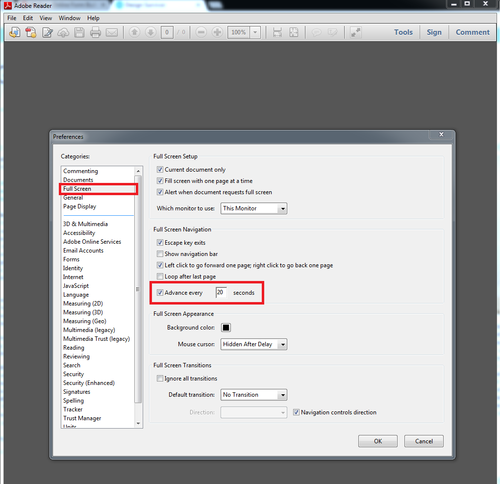Viewport: 500px width, 484px height.
Task: Click the Save floppy disk icon
Action: coord(79,32)
